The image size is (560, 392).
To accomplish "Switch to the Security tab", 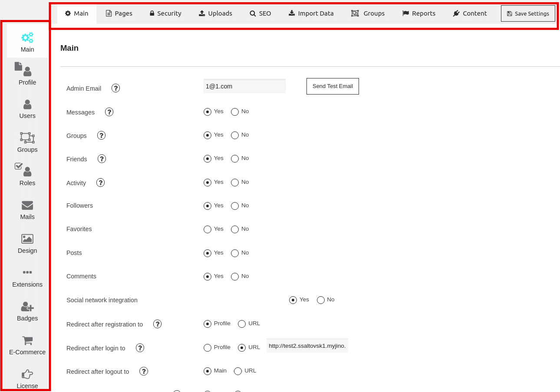I will click(165, 13).
